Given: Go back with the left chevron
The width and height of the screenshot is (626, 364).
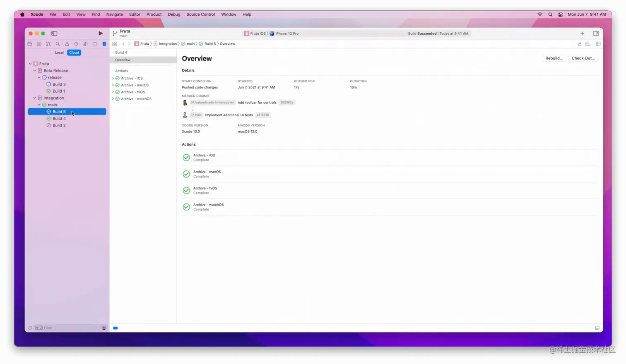Looking at the screenshot, I should click(x=123, y=44).
